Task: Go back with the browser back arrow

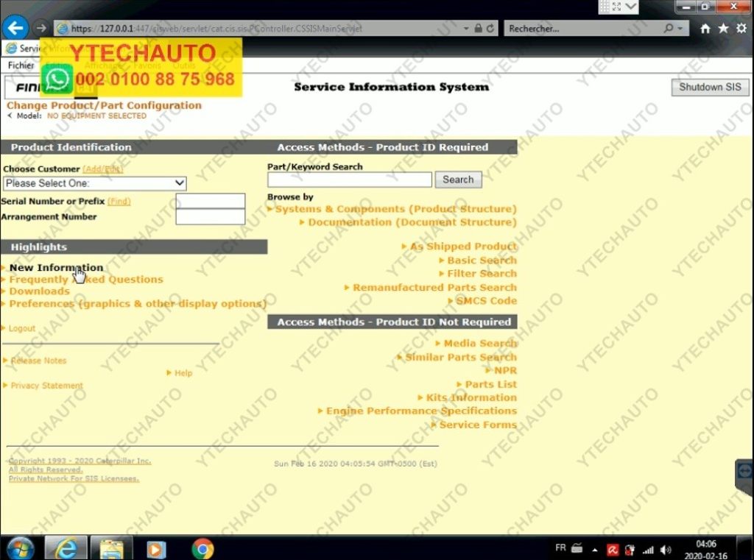Action: 15,28
